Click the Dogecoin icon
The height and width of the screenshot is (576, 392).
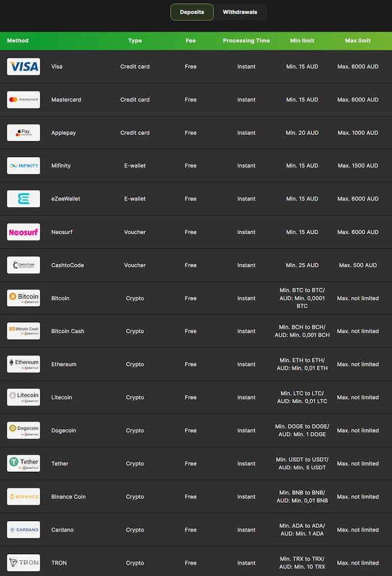click(x=23, y=430)
